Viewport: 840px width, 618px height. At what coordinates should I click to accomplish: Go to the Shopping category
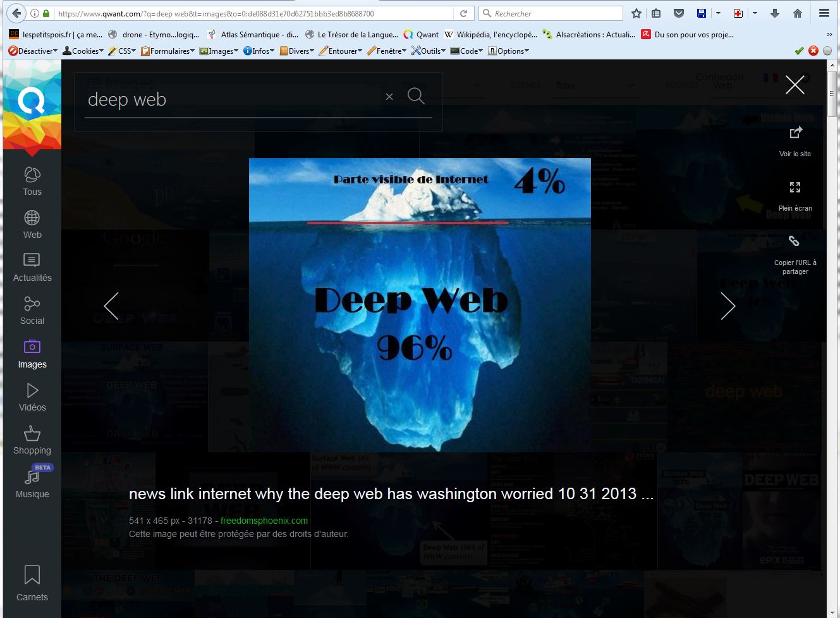pos(32,441)
